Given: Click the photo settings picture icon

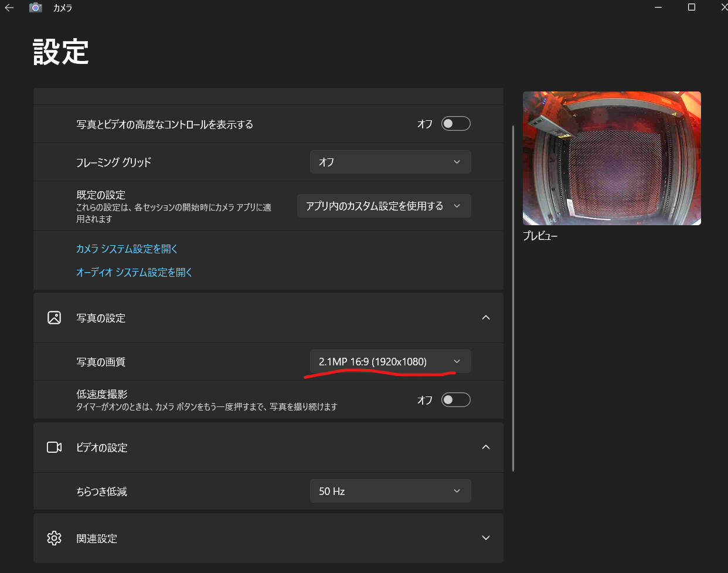Looking at the screenshot, I should tap(54, 318).
